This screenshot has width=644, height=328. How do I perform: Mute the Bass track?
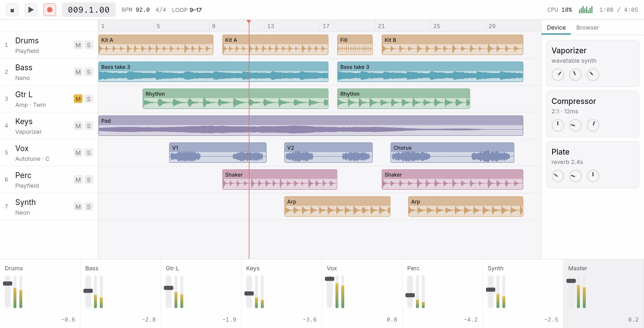coord(78,72)
